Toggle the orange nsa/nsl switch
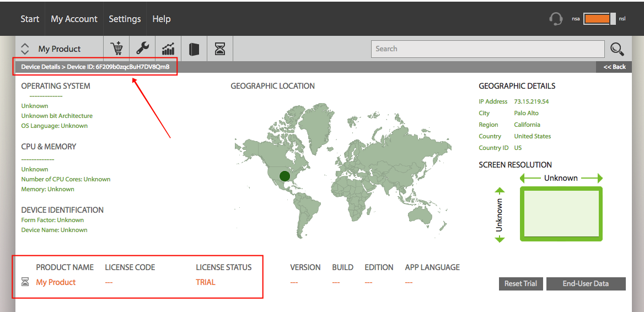Screen dimensions: 644x312 599,19
